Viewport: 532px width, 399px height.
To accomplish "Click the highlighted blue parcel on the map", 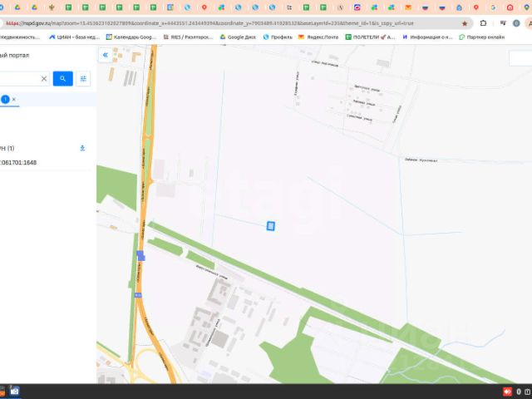I will click(x=270, y=226).
